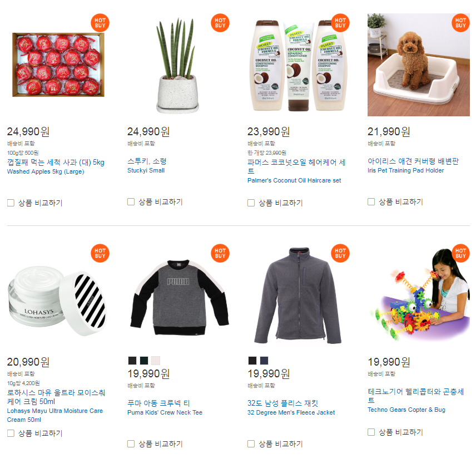Click the HOT BUY badge on Stuckyi plant
This screenshot has height=463, width=476.
(x=220, y=23)
